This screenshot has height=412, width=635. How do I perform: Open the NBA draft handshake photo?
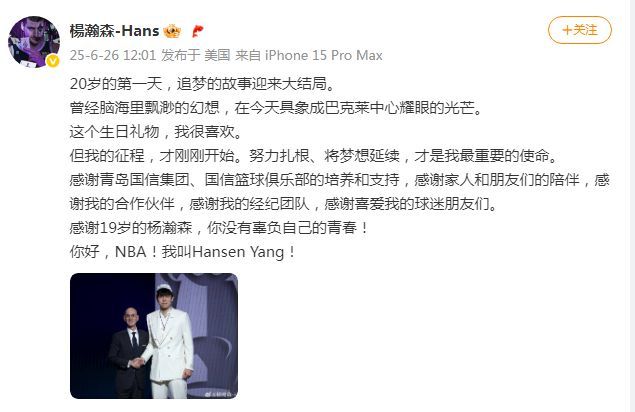coord(154,336)
